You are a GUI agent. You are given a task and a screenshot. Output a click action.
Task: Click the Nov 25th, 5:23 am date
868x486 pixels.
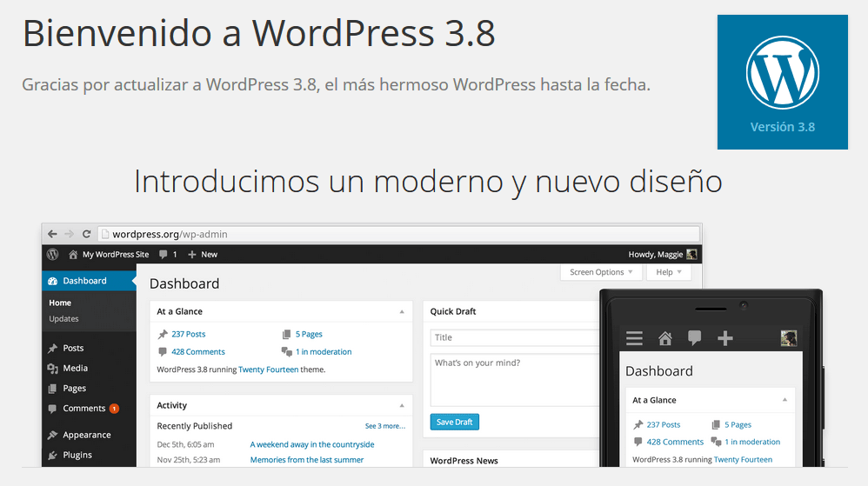188,460
